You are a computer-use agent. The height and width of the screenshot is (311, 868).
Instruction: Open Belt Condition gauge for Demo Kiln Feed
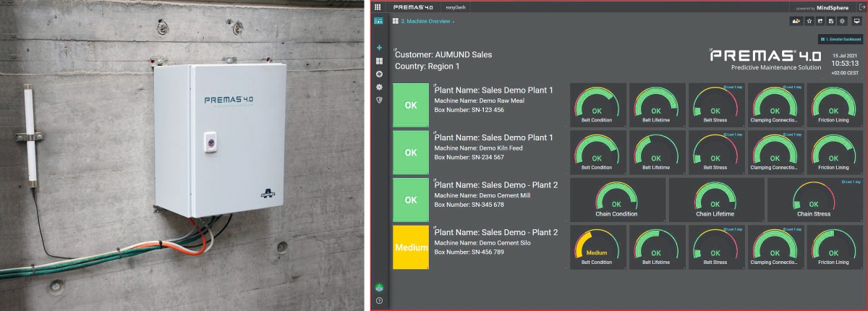pos(597,153)
